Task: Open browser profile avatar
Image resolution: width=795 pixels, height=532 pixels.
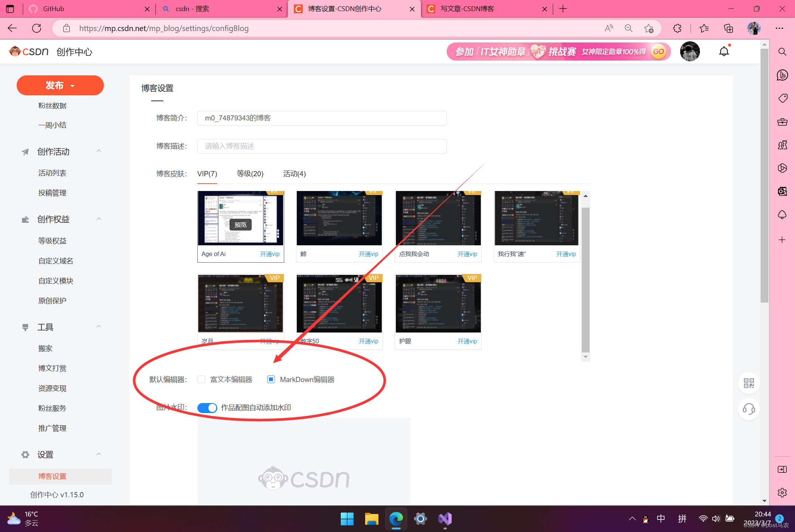Action: 754,28
